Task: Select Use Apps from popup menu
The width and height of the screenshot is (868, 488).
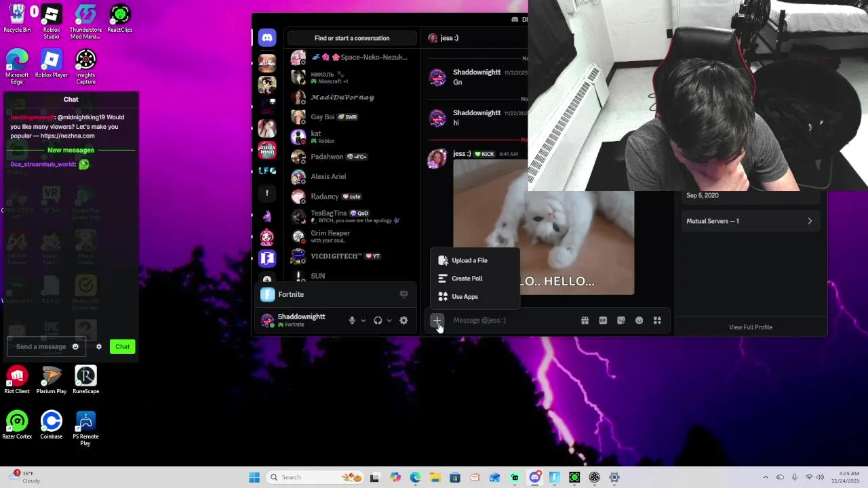Action: (x=475, y=297)
